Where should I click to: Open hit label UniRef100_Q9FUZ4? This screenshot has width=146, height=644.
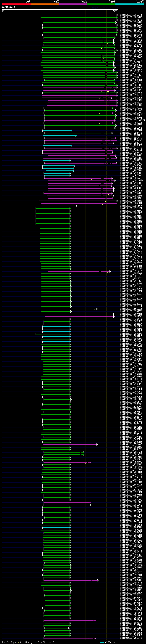pos(131,208)
